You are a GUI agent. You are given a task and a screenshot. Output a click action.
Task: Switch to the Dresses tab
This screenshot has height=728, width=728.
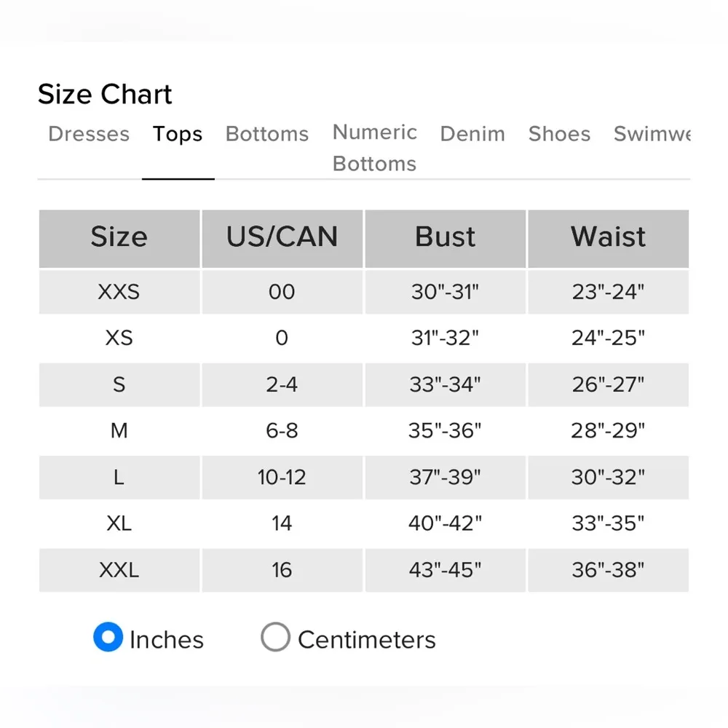pyautogui.click(x=89, y=135)
